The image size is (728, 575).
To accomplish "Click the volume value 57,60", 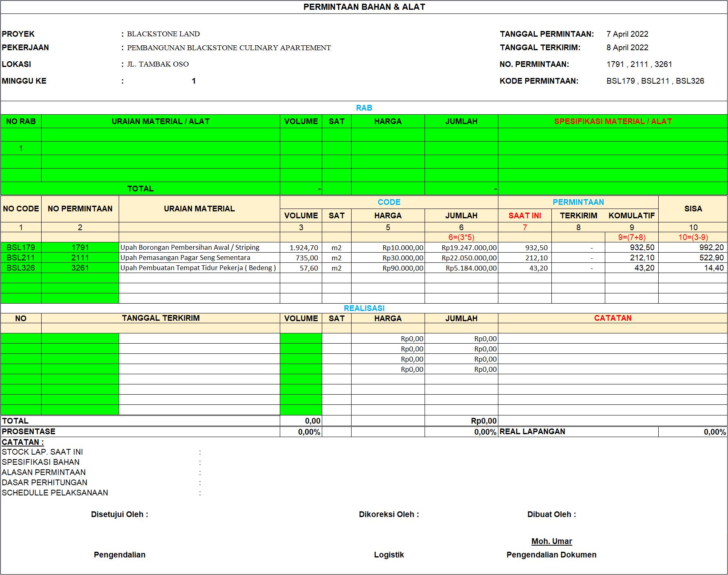I will point(309,268).
